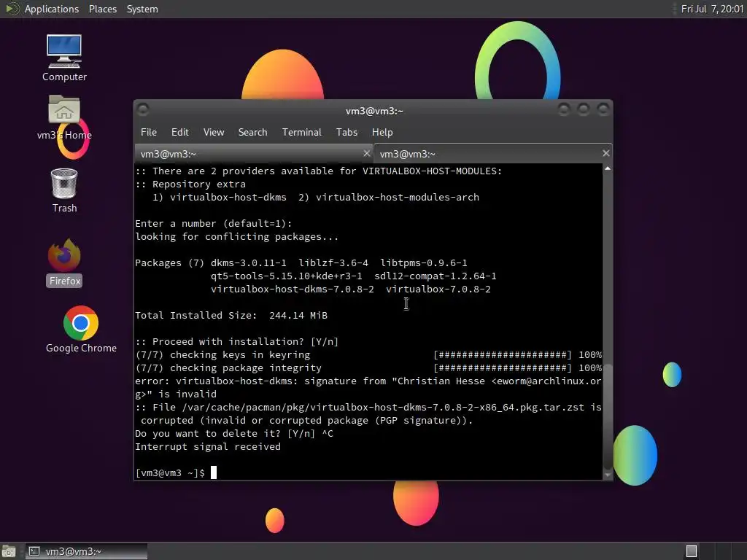The width and height of the screenshot is (747, 560).
Task: Open the terminal Edit menu
Action: (x=179, y=133)
